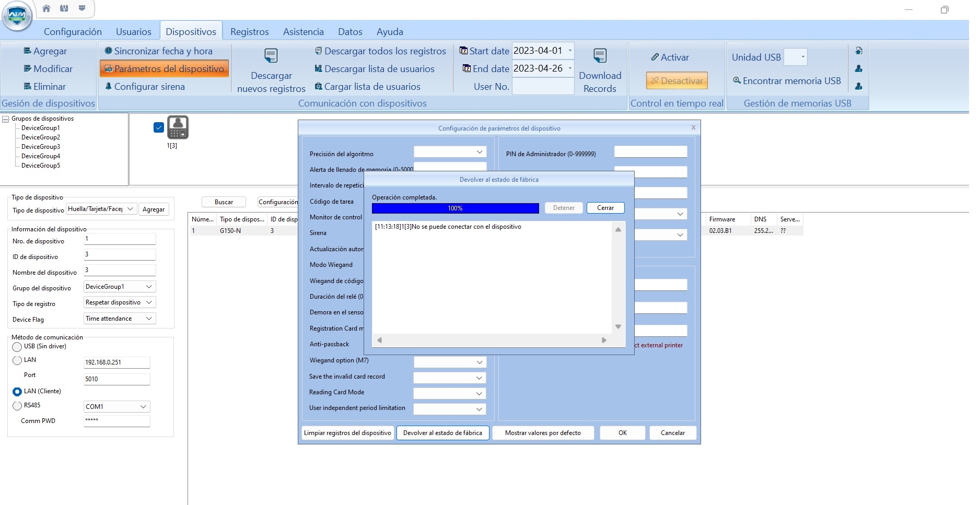Open Parámetros del dispositivo
The width and height of the screenshot is (980, 505).
pyautogui.click(x=164, y=69)
